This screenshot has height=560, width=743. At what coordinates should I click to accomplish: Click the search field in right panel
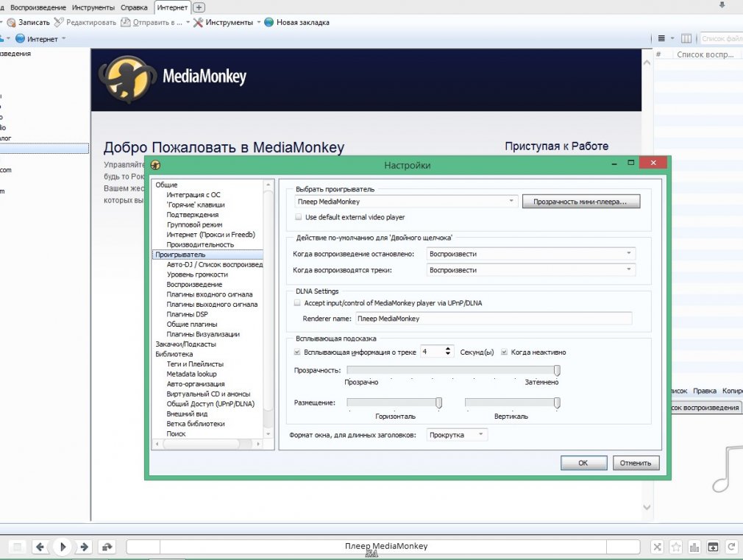click(721, 38)
